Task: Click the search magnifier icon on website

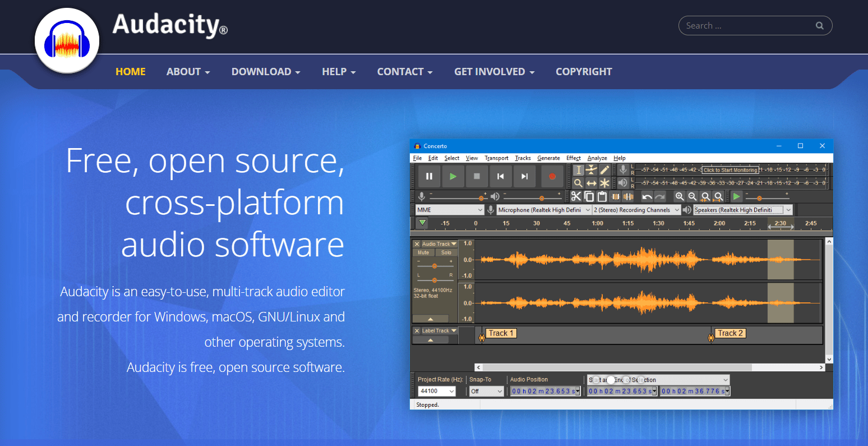Action: click(819, 26)
